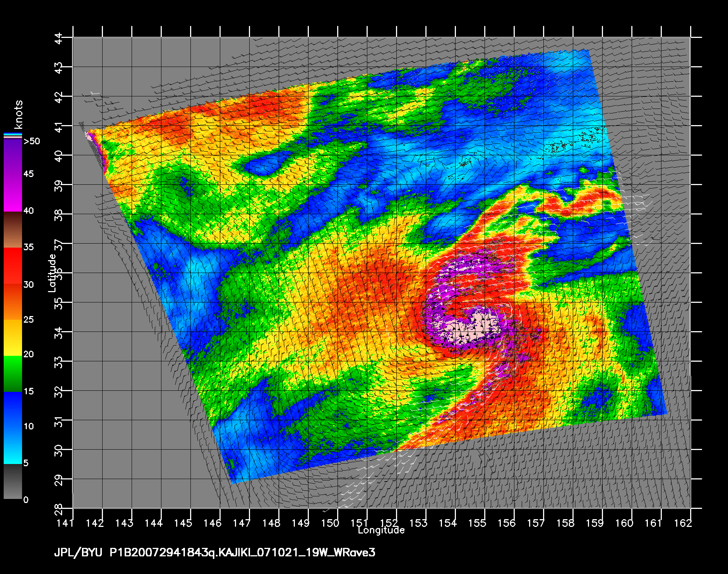Click latitude tick label '44'
The height and width of the screenshot is (574, 728).
[x=59, y=38]
